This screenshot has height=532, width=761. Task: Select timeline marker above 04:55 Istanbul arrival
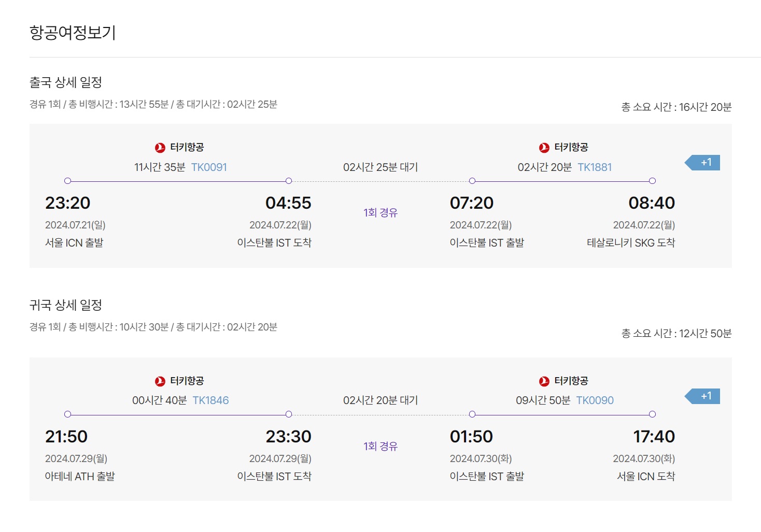[289, 181]
